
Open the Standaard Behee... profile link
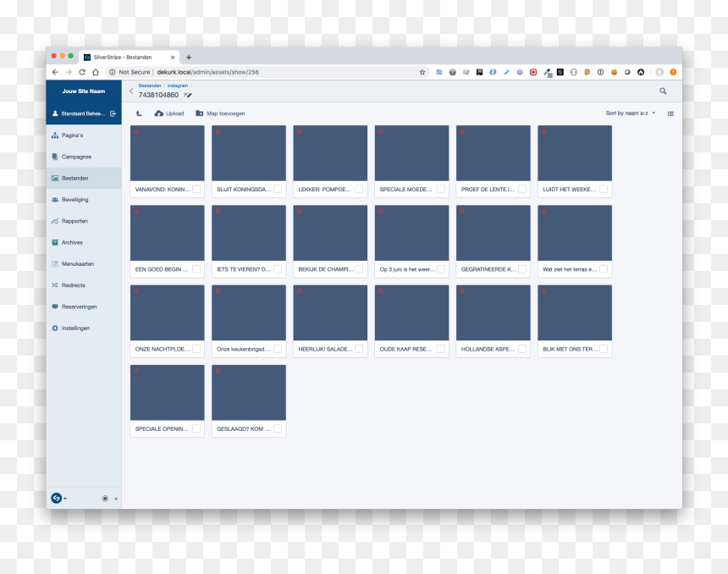pos(79,113)
